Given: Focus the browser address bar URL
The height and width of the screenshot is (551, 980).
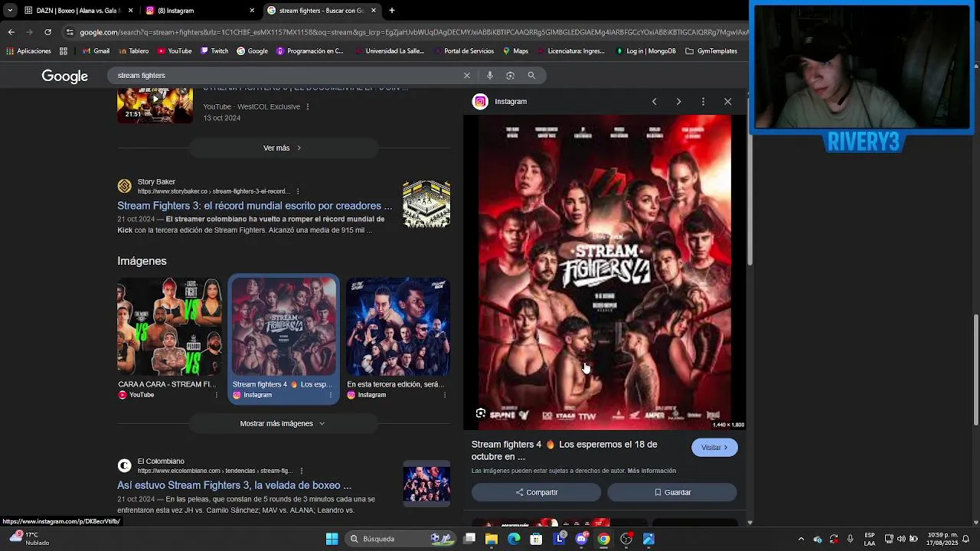Looking at the screenshot, I should point(413,32).
